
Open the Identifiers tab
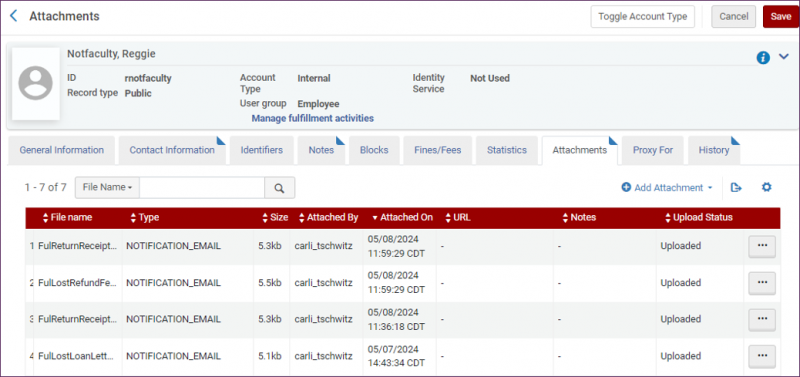tap(262, 150)
